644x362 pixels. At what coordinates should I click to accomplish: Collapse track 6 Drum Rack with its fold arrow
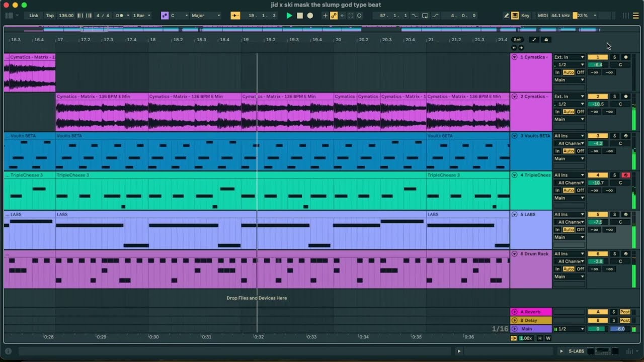click(514, 254)
